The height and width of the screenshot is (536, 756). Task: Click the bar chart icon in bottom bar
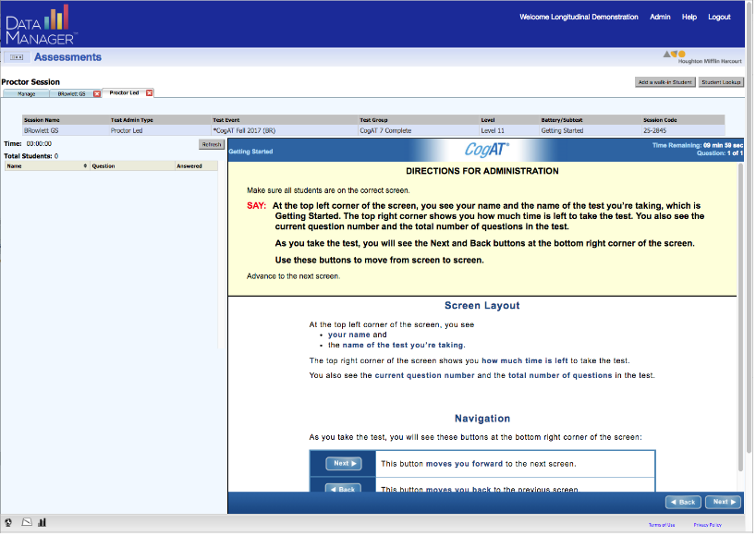click(43, 523)
